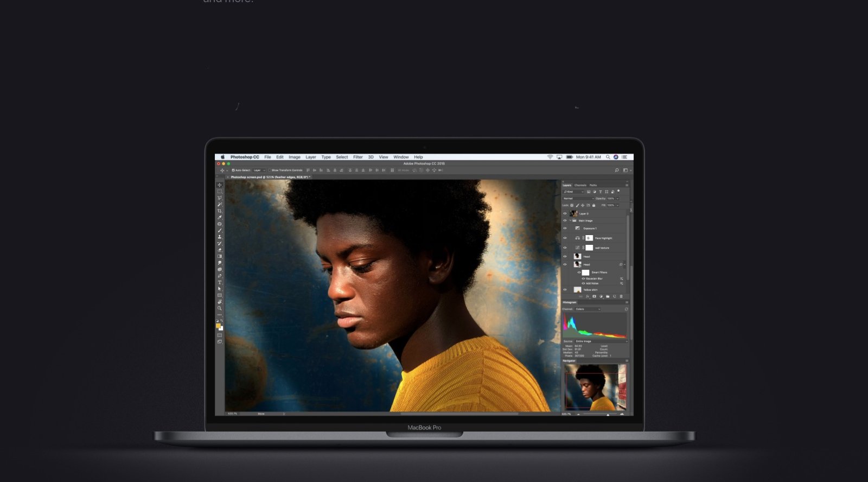Click the Navigator preview thumbnail
Screen dimensions: 868x482
(x=595, y=387)
